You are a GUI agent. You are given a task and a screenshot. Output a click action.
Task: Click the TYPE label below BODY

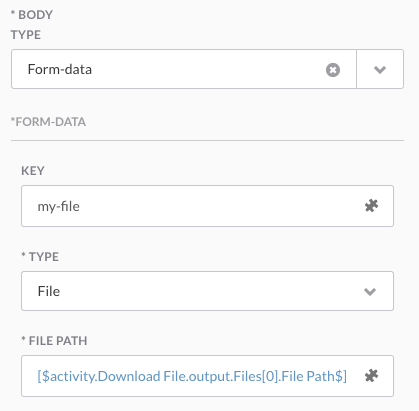pos(26,35)
